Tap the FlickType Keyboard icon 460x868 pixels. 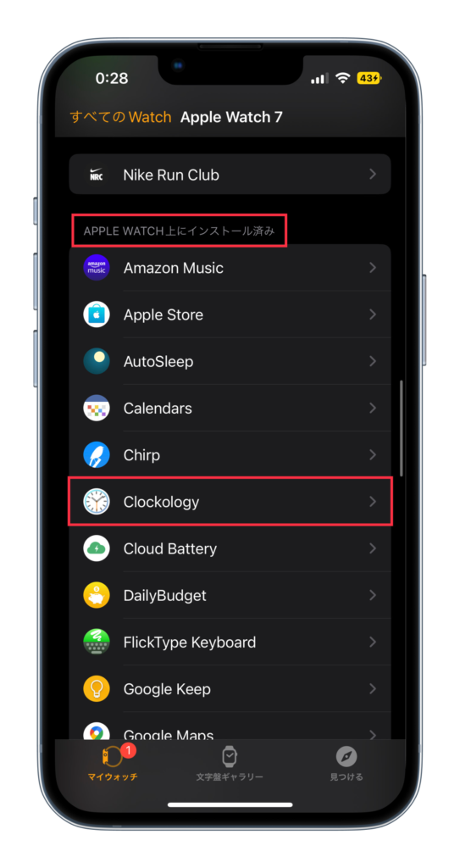[x=97, y=643]
